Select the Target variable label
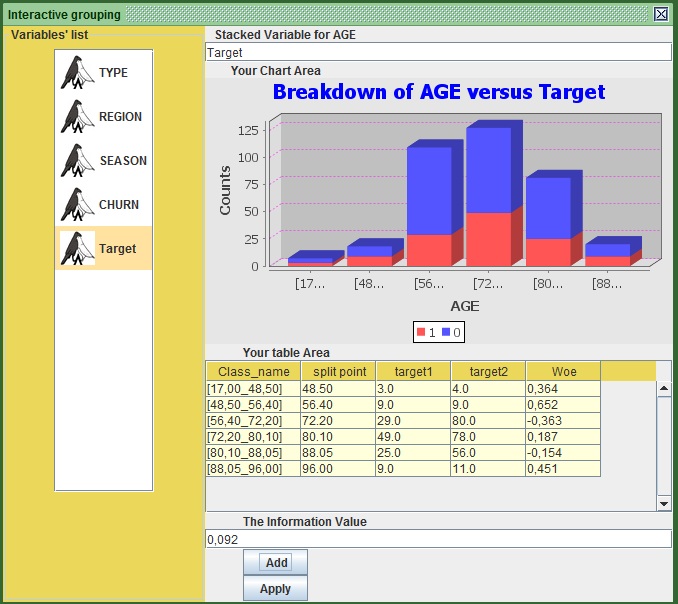The height and width of the screenshot is (604, 678). point(117,249)
